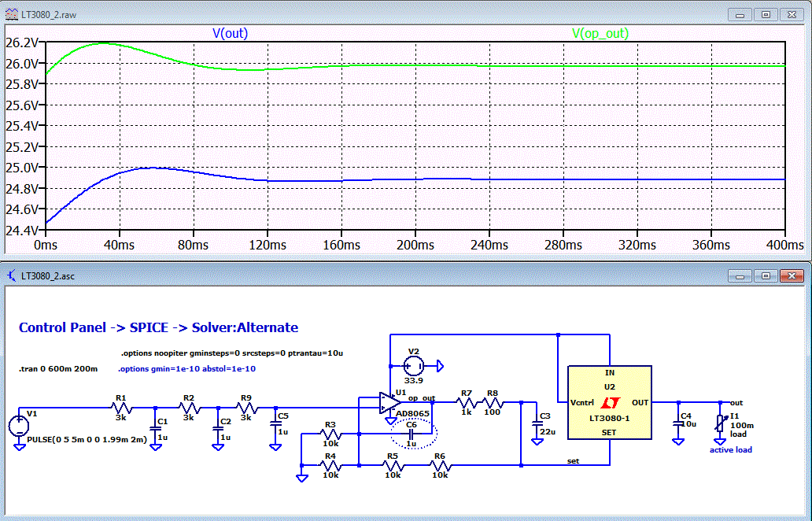Select resistor R7 1k symbol

pos(467,402)
